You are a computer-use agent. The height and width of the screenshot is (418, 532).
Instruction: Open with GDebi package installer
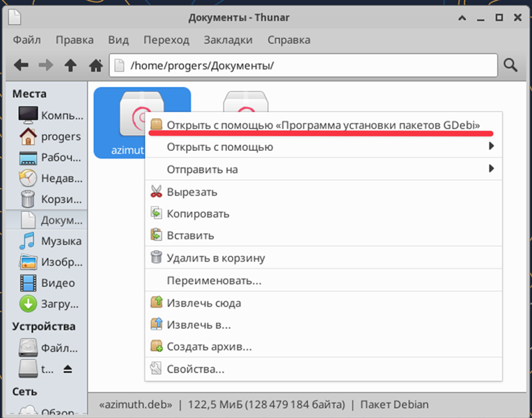pos(323,124)
